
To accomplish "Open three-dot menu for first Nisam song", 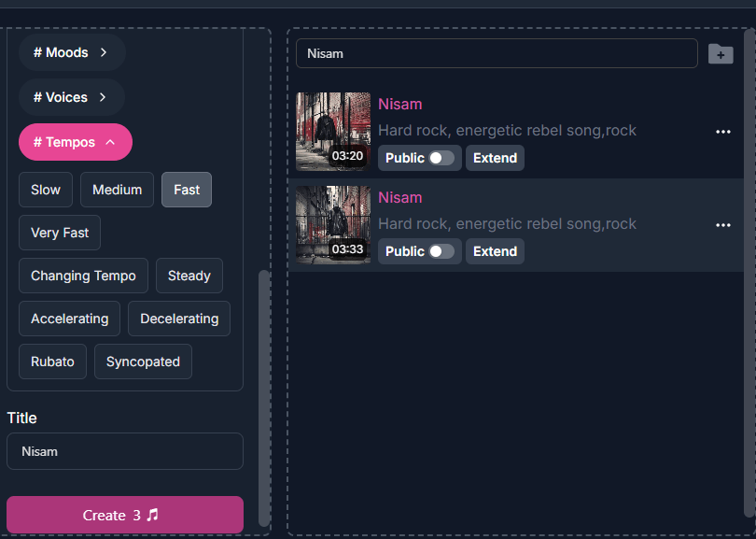I will click(x=722, y=132).
